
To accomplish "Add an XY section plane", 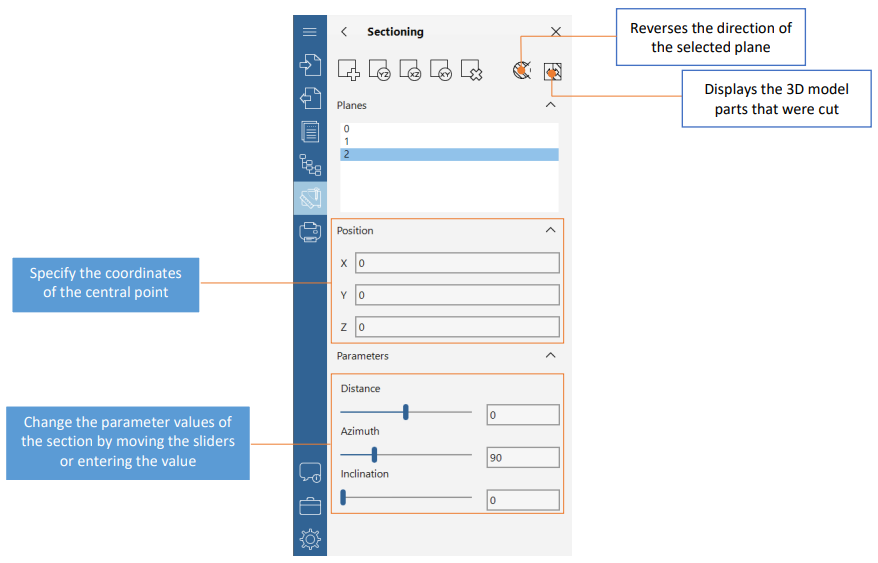I will point(441,71).
